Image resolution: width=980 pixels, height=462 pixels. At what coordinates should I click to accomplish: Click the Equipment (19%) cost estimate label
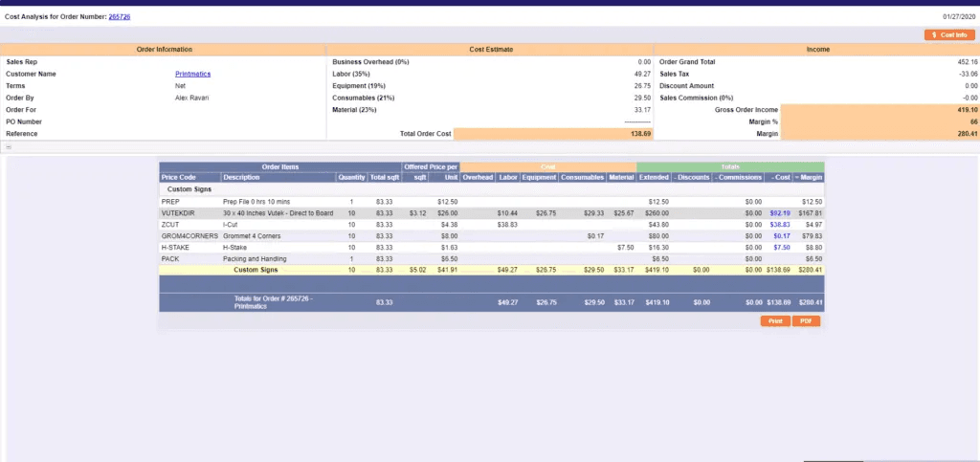point(359,85)
